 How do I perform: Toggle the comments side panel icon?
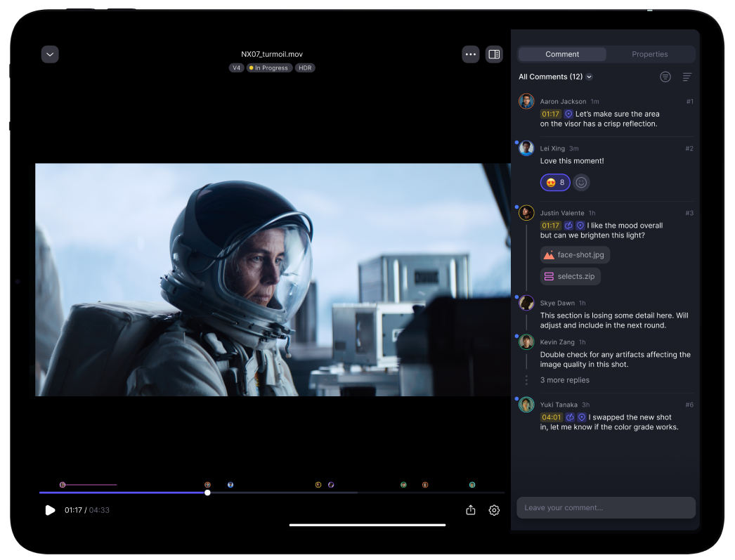point(494,54)
